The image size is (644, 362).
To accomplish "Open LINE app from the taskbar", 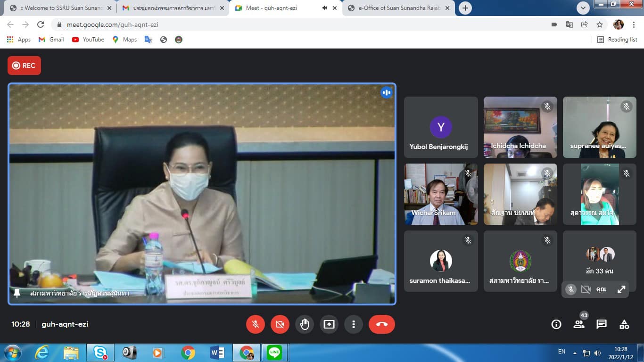I will point(274,352).
